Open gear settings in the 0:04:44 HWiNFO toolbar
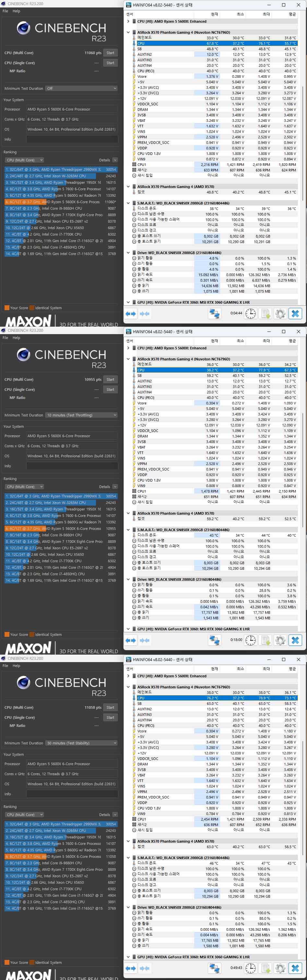This screenshot has width=307, height=980. (280, 313)
